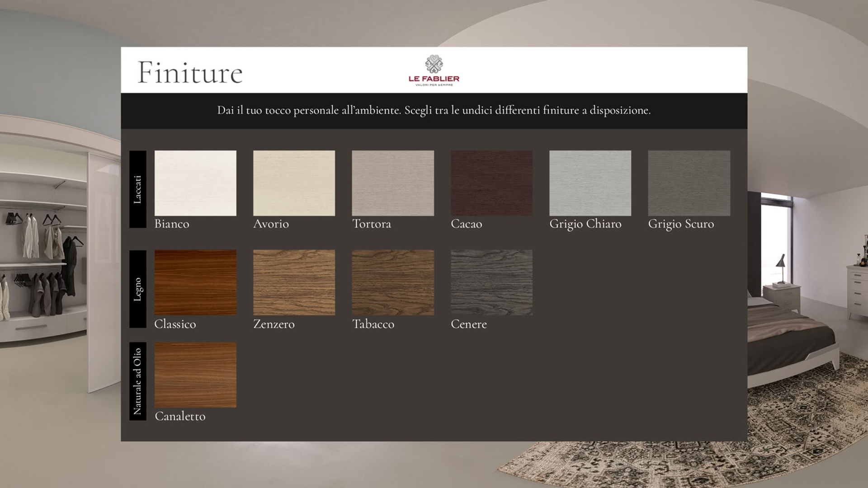Open the Legno category label

pyautogui.click(x=138, y=289)
